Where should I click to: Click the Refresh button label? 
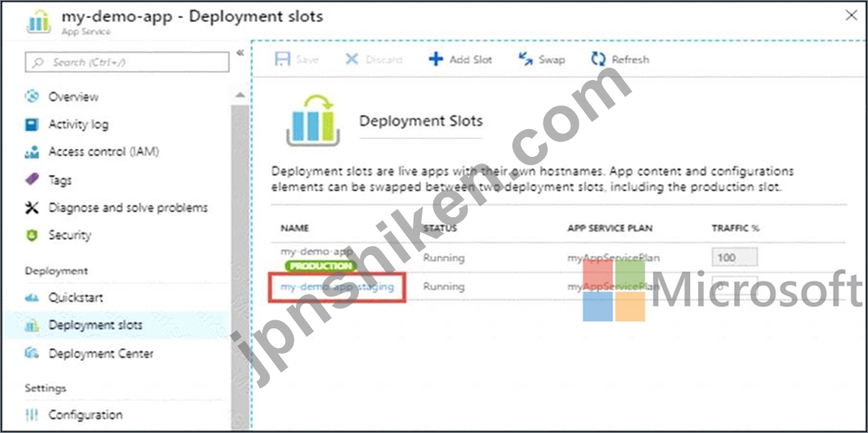tap(630, 60)
